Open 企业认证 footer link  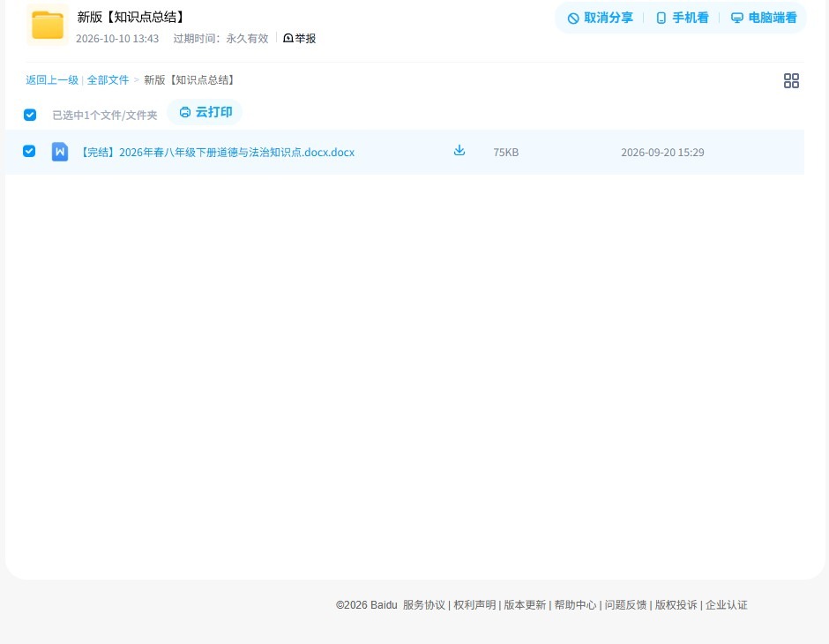tap(727, 605)
